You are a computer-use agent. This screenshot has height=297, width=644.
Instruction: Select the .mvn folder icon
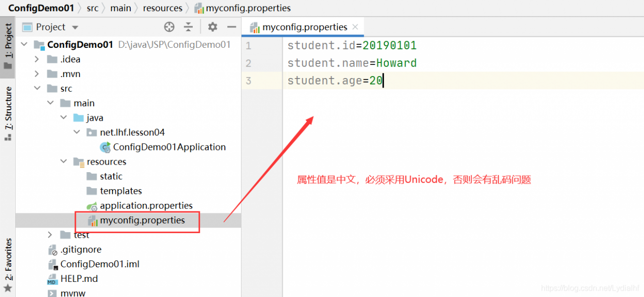click(52, 73)
